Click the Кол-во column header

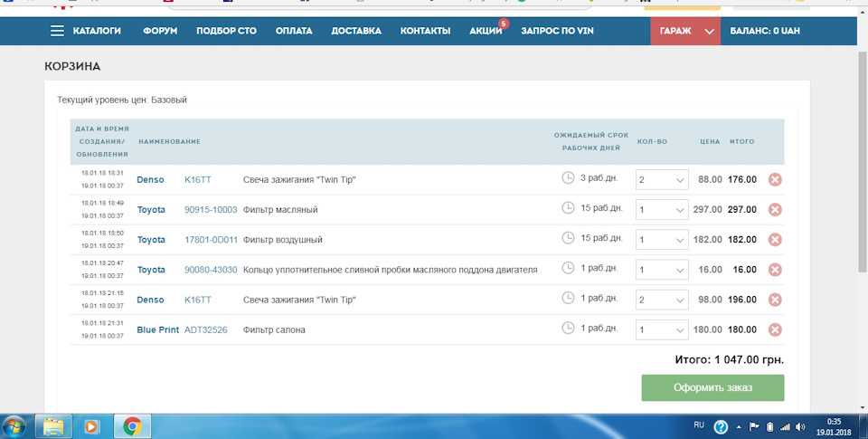[x=652, y=141]
